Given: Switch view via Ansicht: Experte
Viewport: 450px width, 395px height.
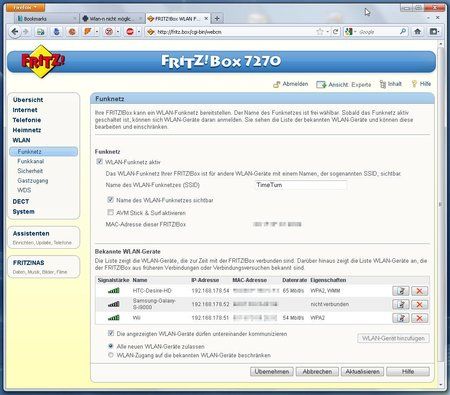Looking at the screenshot, I should click(x=344, y=85).
